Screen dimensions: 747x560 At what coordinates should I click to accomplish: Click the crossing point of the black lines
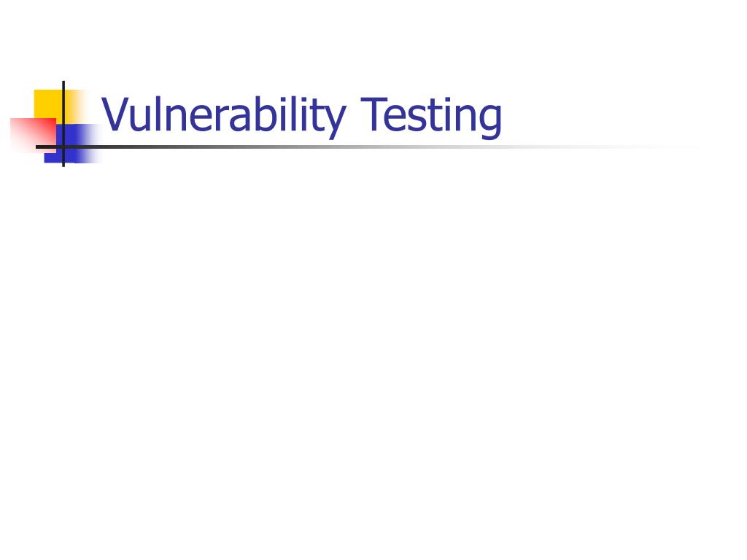(x=63, y=147)
